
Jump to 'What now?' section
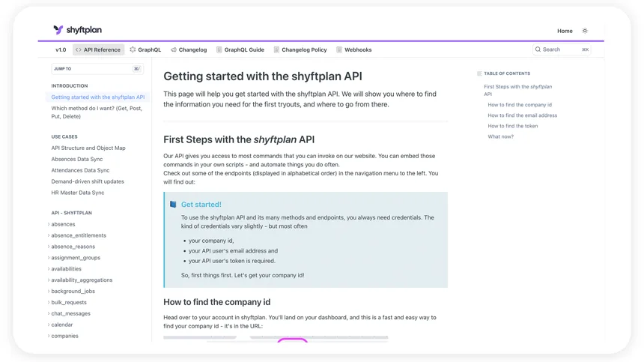[x=501, y=137]
